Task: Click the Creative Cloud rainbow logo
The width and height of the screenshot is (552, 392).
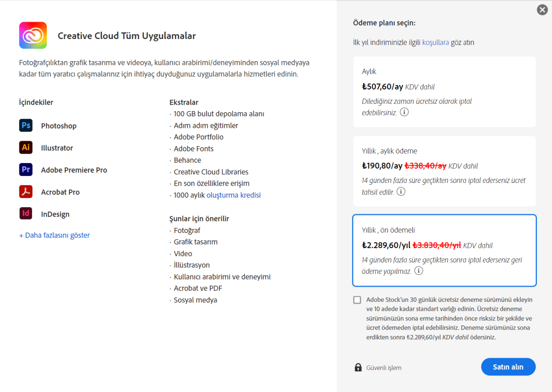Action: [32, 35]
